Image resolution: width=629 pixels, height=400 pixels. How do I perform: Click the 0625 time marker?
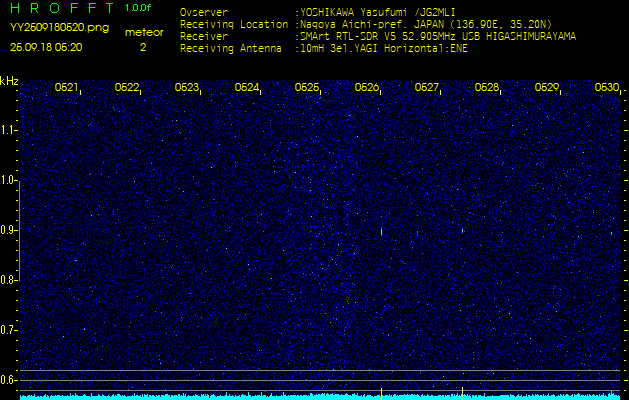pos(307,88)
